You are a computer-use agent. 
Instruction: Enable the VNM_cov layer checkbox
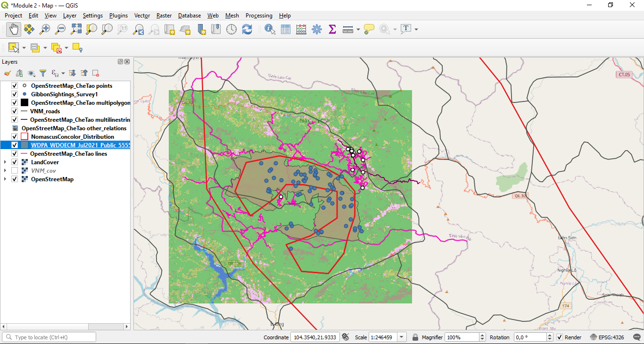14,171
